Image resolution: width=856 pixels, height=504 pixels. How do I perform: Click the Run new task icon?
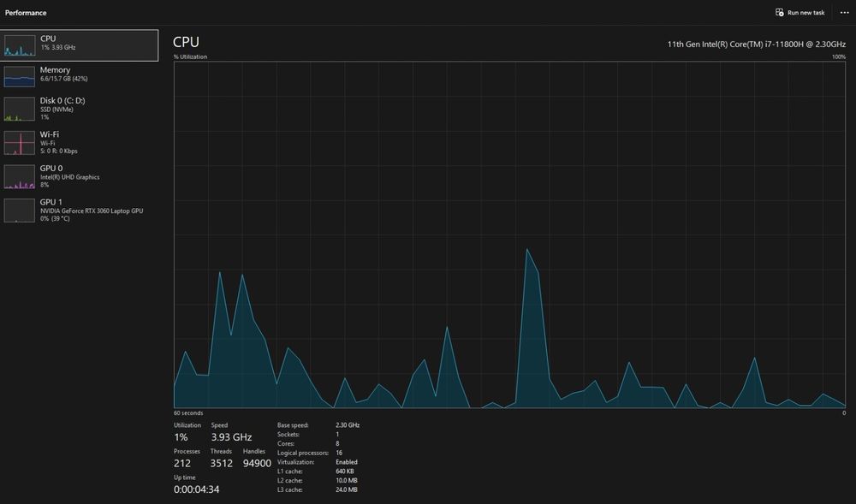[780, 12]
